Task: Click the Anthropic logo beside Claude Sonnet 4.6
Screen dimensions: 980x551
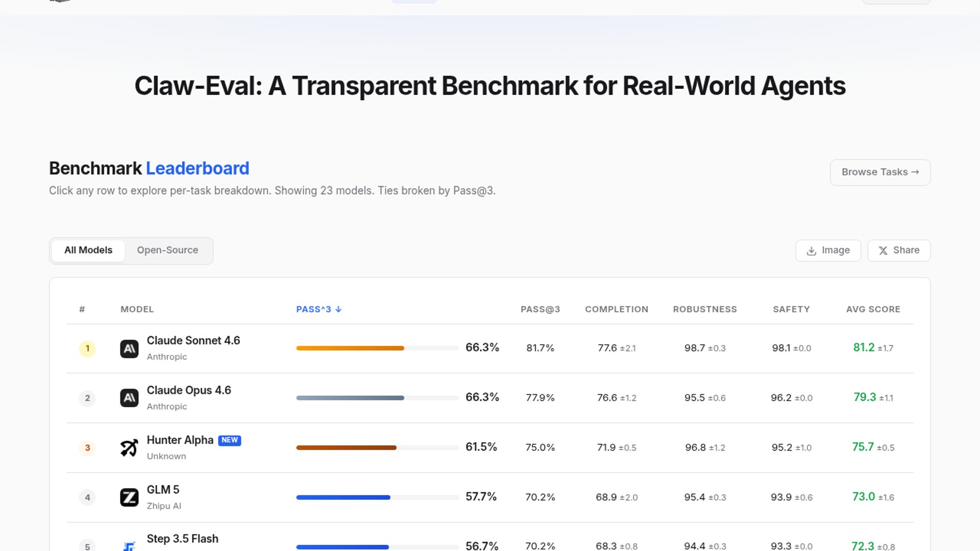Action: tap(129, 349)
